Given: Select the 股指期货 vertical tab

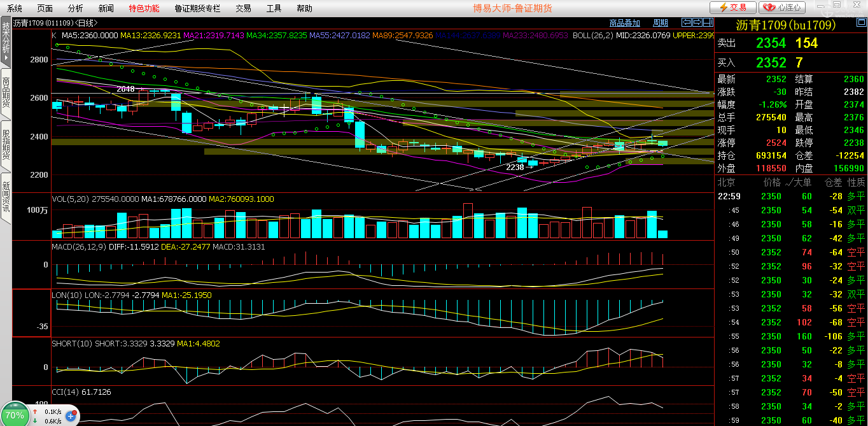Looking at the screenshot, I should coord(6,145).
